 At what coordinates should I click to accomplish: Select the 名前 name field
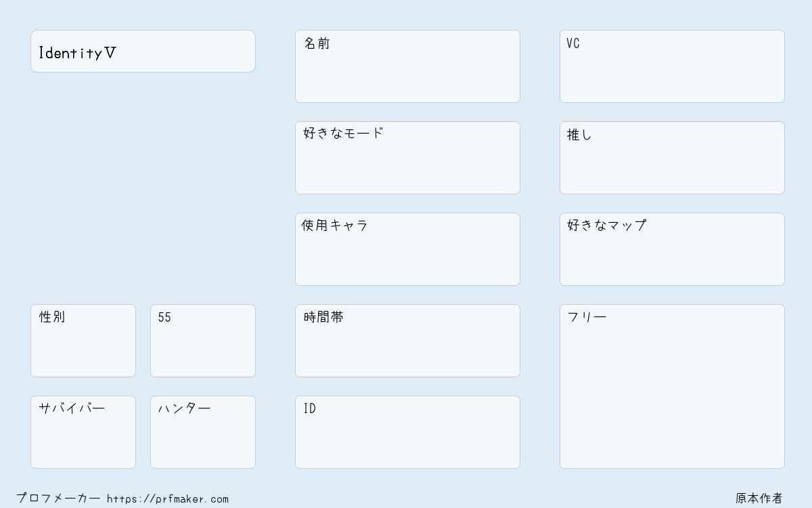[407, 66]
